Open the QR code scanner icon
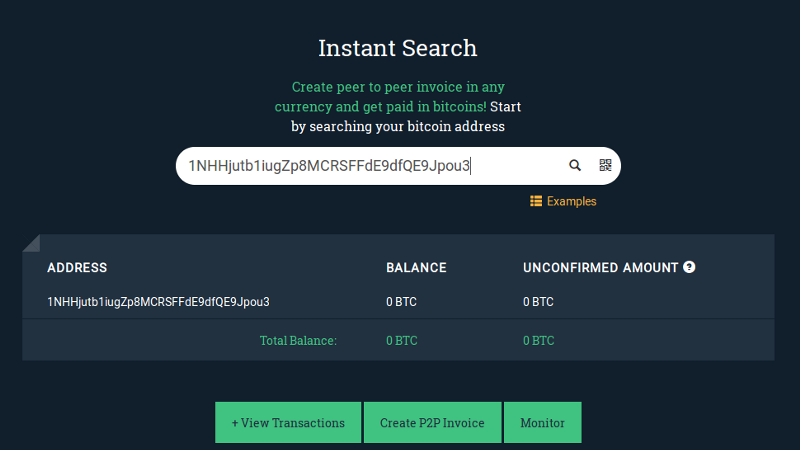800x450 pixels. coord(605,165)
